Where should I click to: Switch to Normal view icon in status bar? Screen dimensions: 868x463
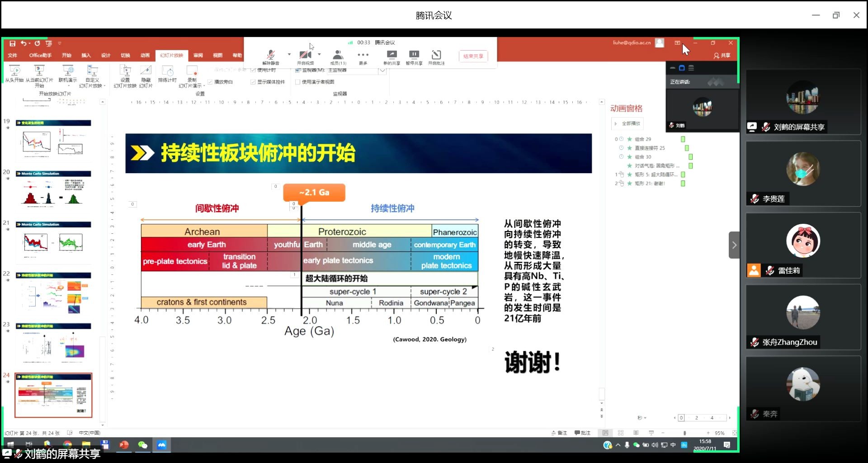pos(605,433)
